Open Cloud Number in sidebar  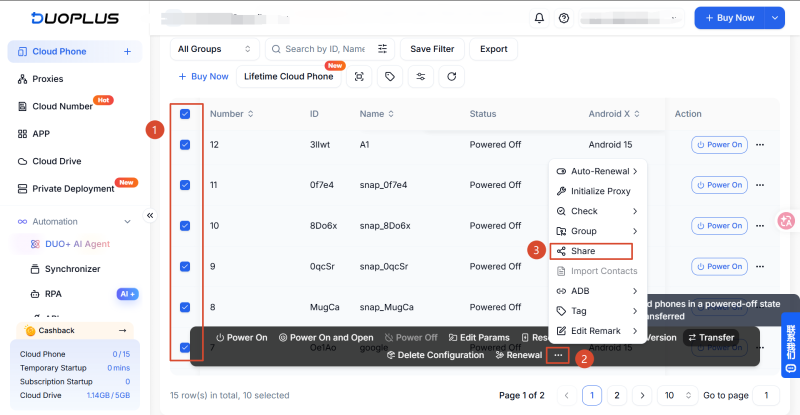coord(62,107)
